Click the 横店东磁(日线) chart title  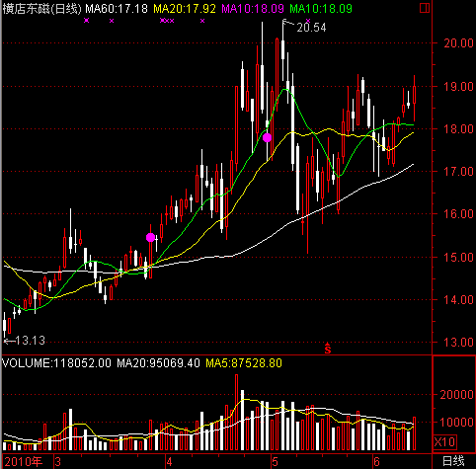click(41, 9)
